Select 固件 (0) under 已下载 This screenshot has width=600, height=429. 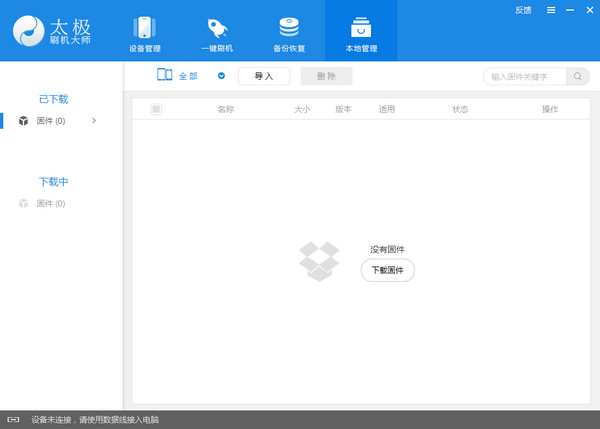[x=50, y=121]
